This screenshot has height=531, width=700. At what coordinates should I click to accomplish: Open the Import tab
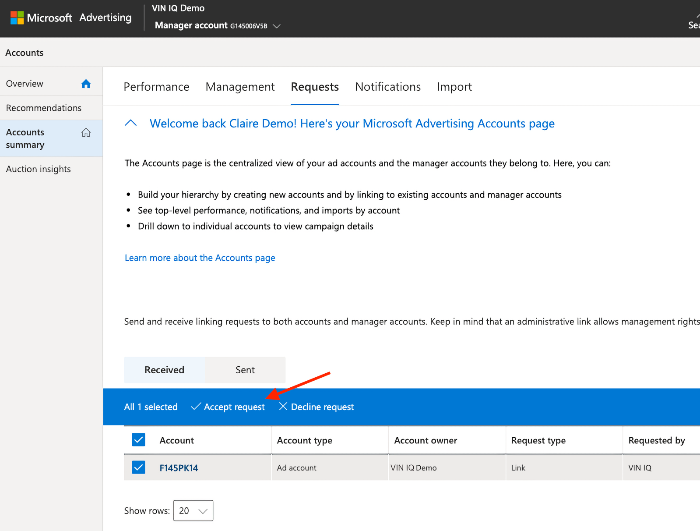click(454, 87)
